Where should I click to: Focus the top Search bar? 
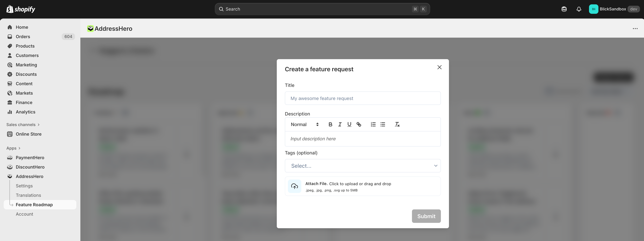click(322, 9)
